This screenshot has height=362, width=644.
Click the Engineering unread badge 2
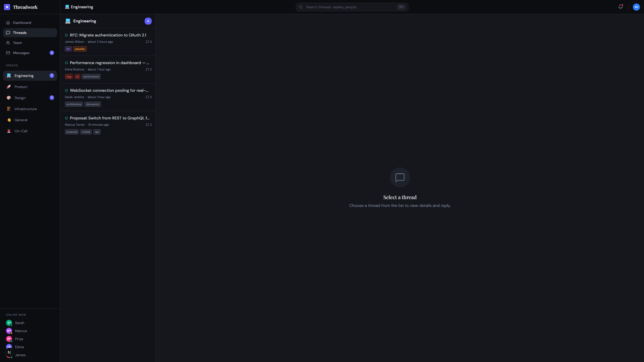coord(52,75)
